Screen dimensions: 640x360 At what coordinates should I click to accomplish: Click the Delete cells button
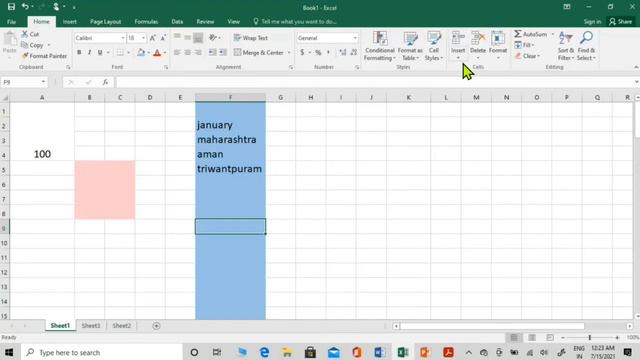[478, 41]
